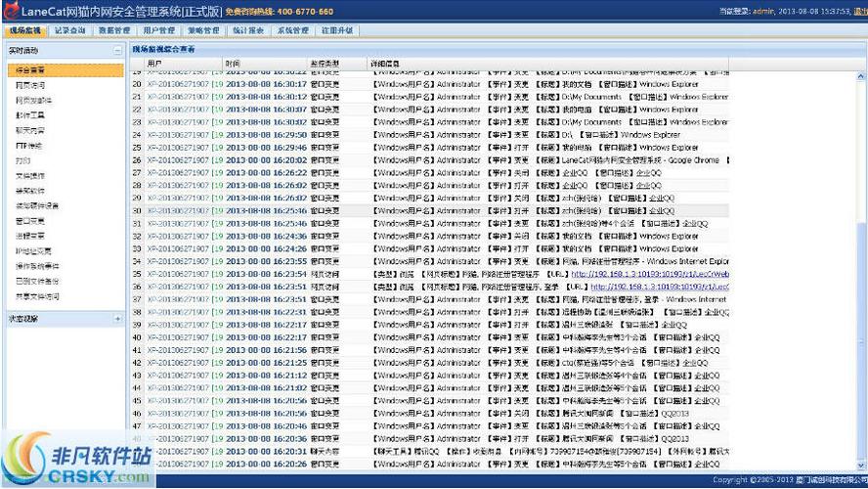Click the 企业QQ window description in row 27
The height and width of the screenshot is (489, 868).
tap(648, 173)
